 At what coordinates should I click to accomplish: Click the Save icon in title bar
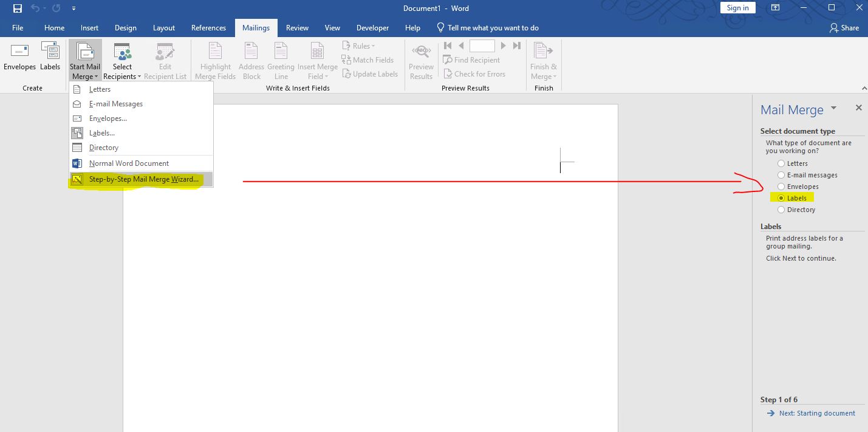click(18, 9)
